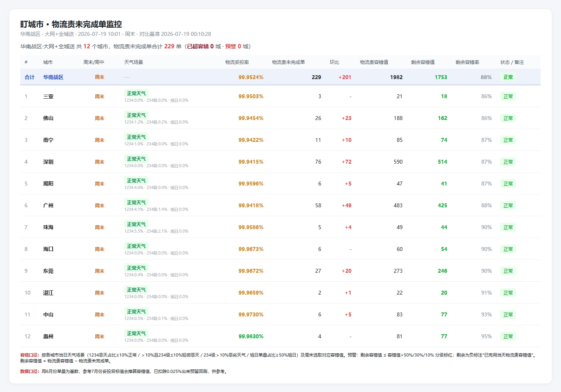Click remaining rate 95% for 惠州
The height and width of the screenshot is (392, 561).
pyautogui.click(x=487, y=336)
